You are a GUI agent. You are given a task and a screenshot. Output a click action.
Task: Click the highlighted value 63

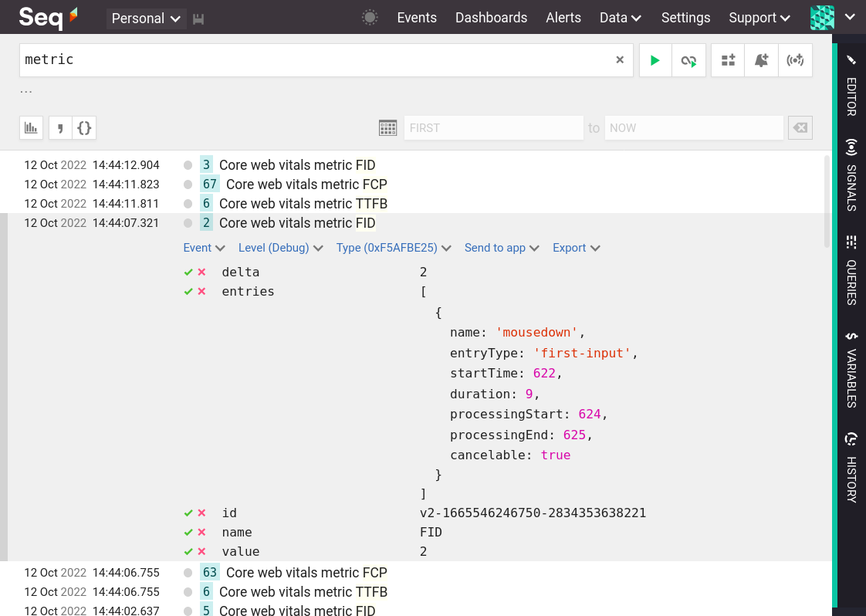point(210,573)
